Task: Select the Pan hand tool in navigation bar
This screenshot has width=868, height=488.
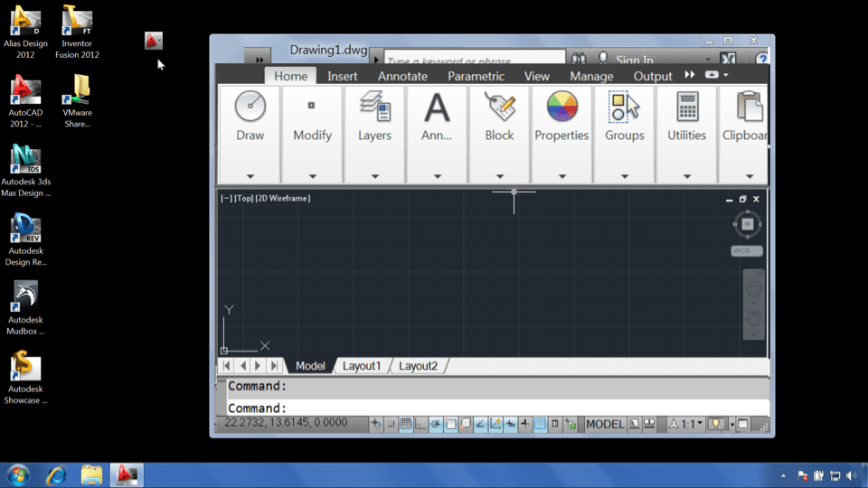Action: 753,317
